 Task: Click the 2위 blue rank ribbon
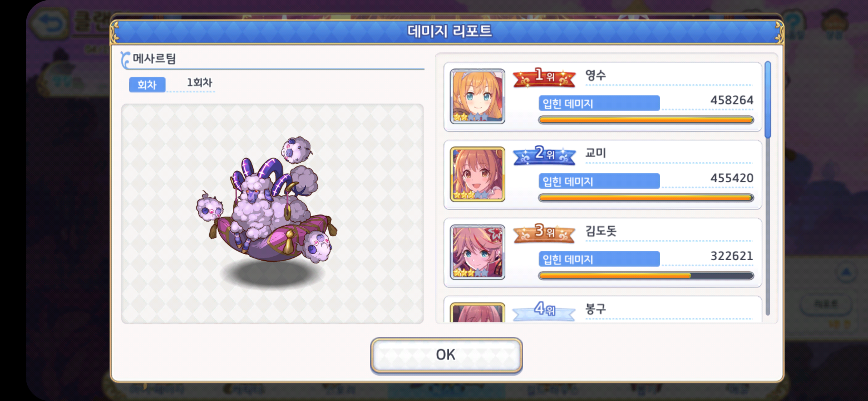click(x=544, y=155)
